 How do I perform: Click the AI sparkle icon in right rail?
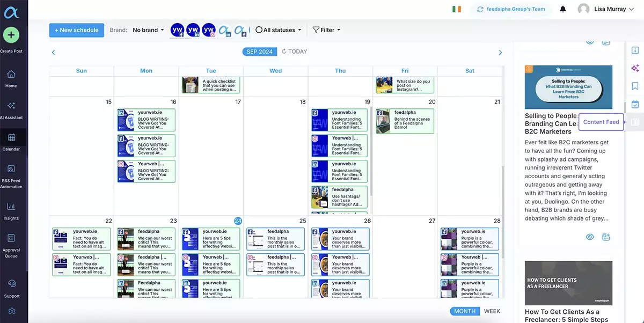click(635, 68)
